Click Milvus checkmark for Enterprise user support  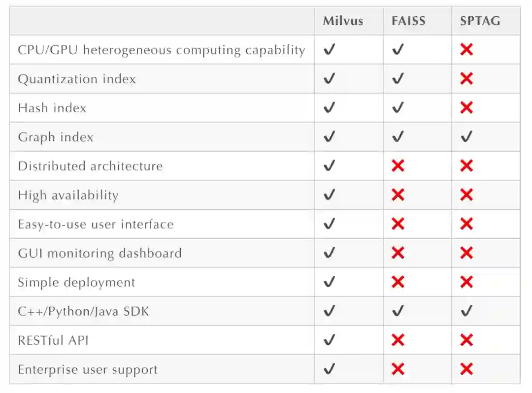(x=330, y=369)
